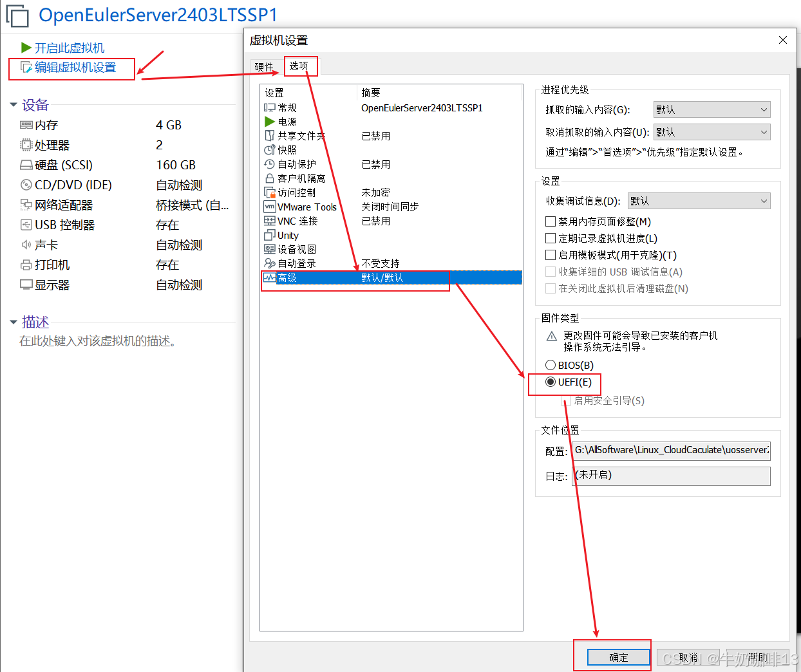Click the 自动保护 clock icon

pyautogui.click(x=270, y=164)
